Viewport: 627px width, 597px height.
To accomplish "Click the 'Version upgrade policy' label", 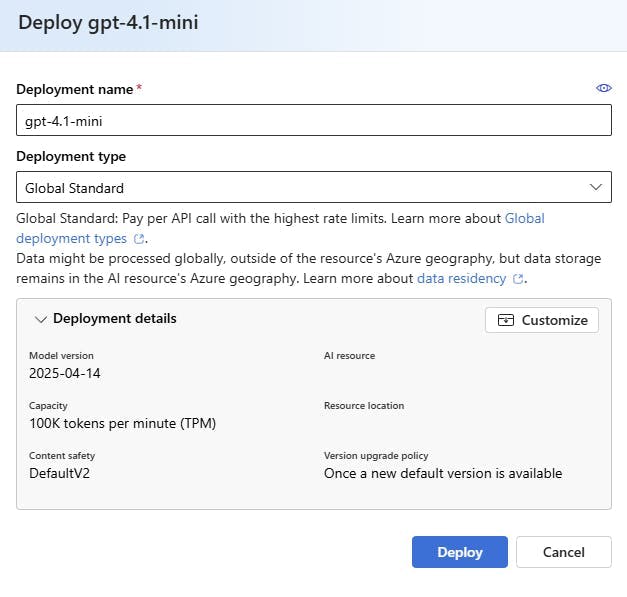I will tap(376, 455).
